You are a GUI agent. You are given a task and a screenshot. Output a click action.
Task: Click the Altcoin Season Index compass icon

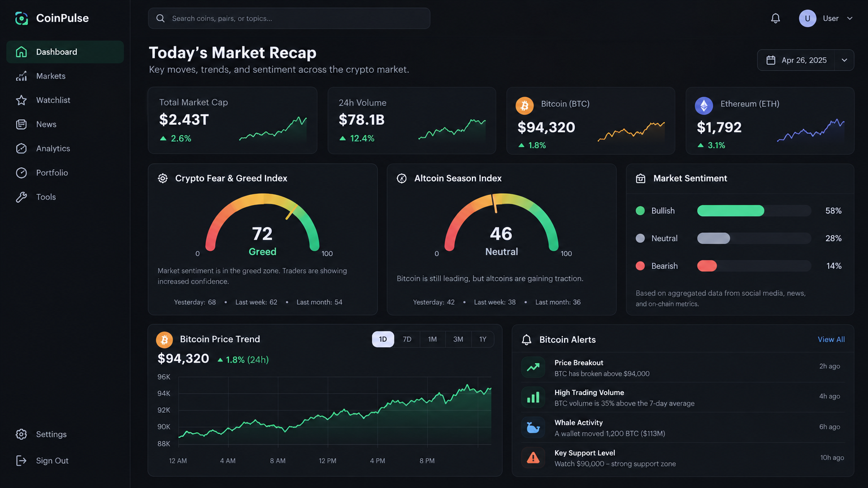coord(402,178)
